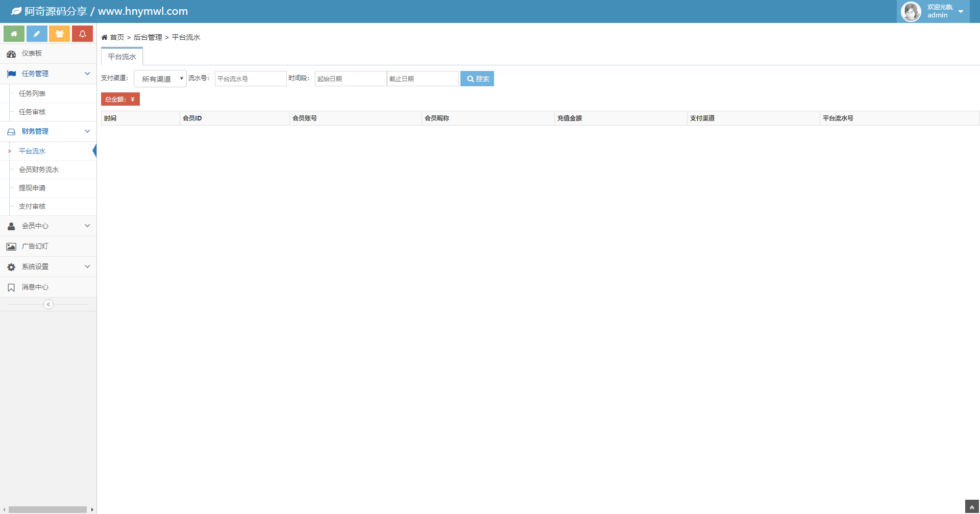Select the 平台流水 tab
Viewport: 980px width, 514px height.
(x=122, y=57)
